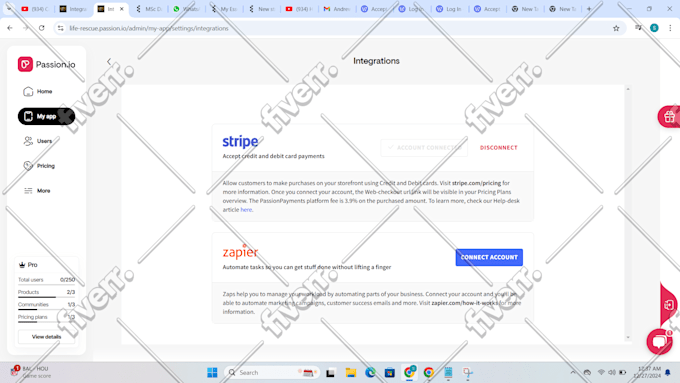Click the red side tab icon above chat
Viewport: 680px width, 383px height.
coord(668,305)
